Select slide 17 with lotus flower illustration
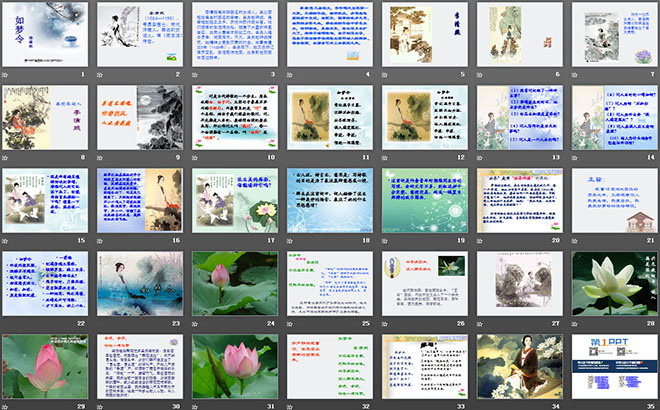This screenshot has height=410, width=660. tap(235, 200)
